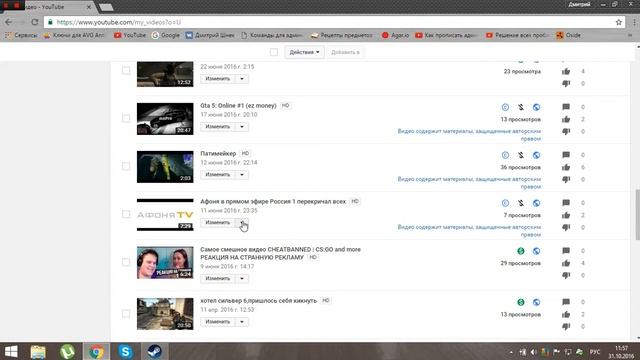Viewport: 640px width, 360px height.
Task: Click globe visibility icon for Патимейкер video
Action: pyautogui.click(x=536, y=155)
